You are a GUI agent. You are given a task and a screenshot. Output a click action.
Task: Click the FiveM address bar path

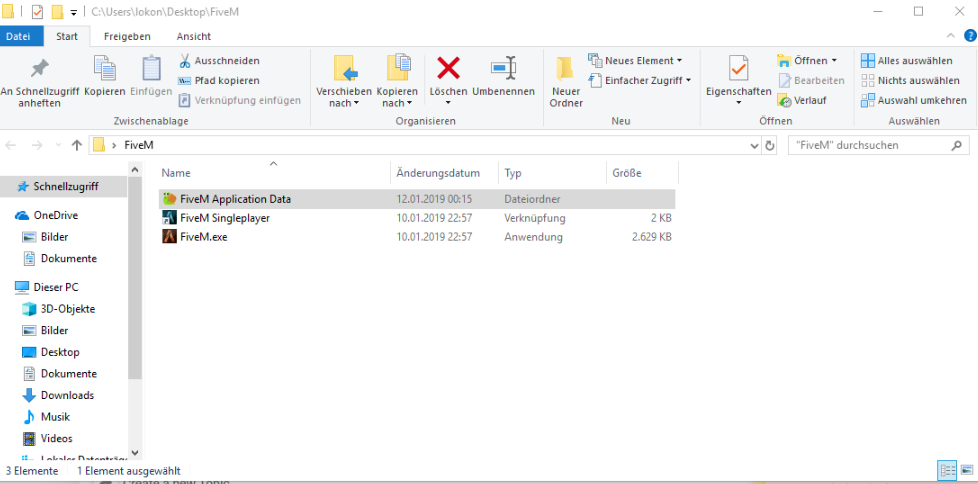(137, 145)
